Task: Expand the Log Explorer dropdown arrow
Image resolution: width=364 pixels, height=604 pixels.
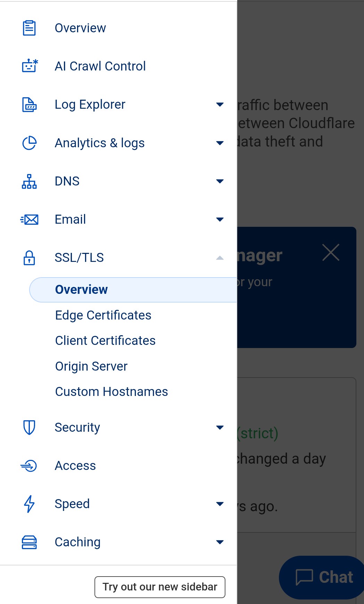Action: pos(220,105)
